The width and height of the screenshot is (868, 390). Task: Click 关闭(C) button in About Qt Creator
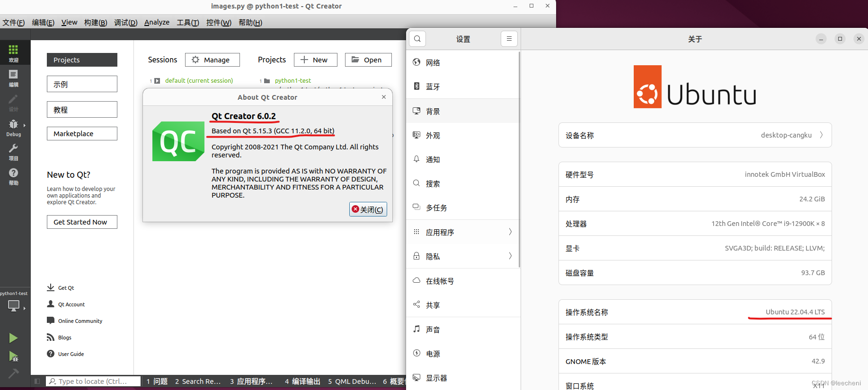[x=368, y=209]
